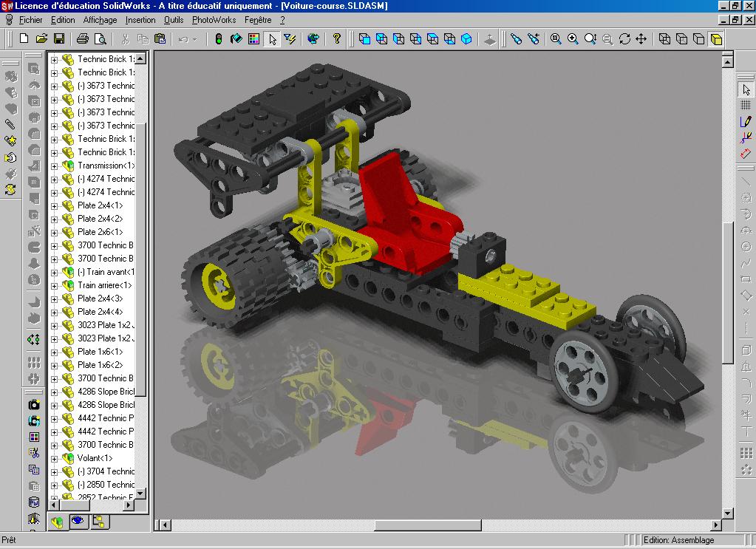Toggle Hidden Lines in Gray display mode
Screen dimensions: 756x549
click(682, 39)
